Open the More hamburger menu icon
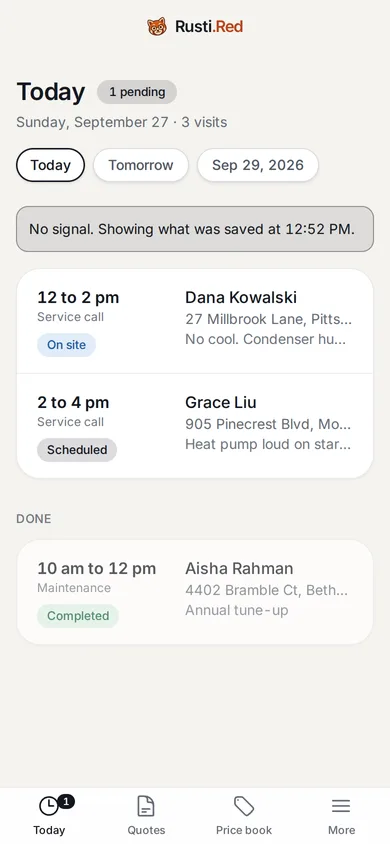390x844 pixels. [x=341, y=806]
